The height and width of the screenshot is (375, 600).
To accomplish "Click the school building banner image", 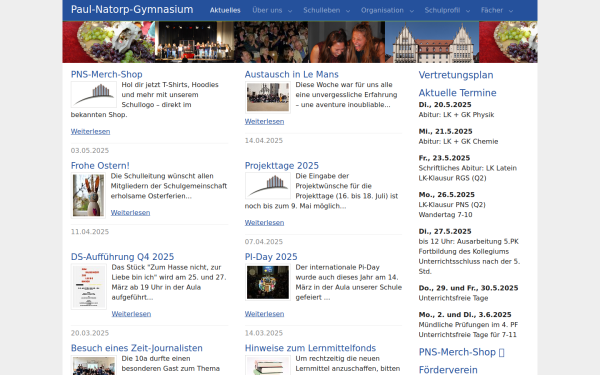I will pyautogui.click(x=432, y=42).
